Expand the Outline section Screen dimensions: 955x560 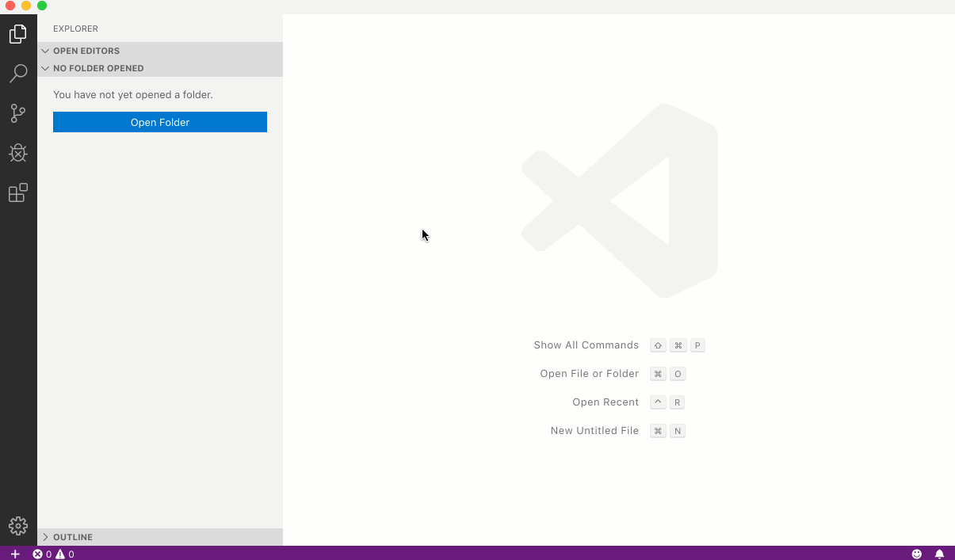[x=160, y=537]
